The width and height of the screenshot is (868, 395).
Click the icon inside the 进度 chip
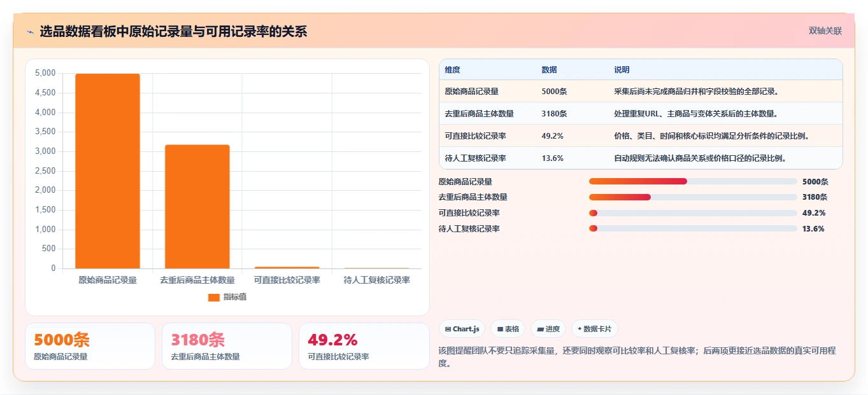click(541, 329)
